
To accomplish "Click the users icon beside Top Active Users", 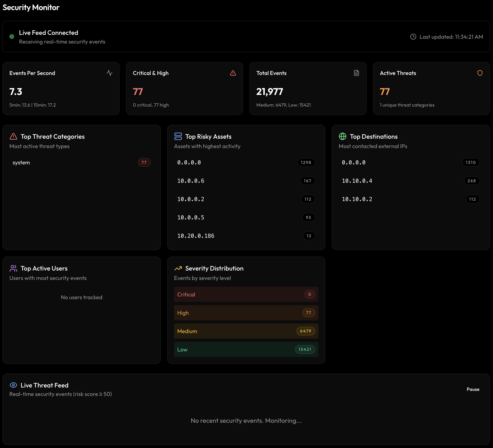I will pos(13,268).
